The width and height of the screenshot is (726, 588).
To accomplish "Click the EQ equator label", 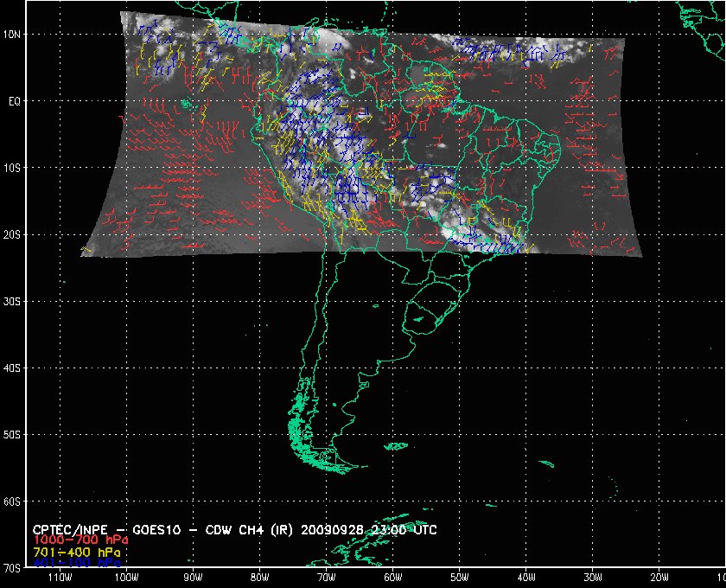I will (x=15, y=101).
